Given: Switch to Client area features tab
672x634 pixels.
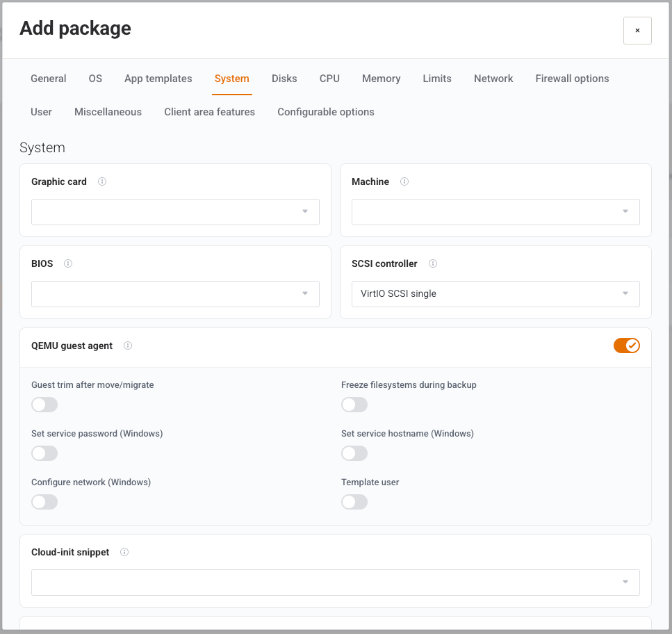Looking at the screenshot, I should point(210,112).
